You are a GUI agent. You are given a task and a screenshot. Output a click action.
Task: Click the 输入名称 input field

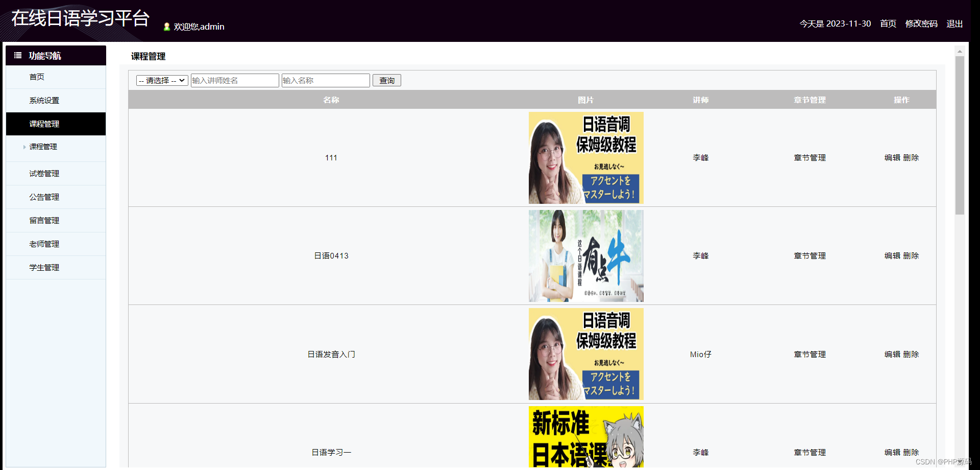tap(326, 80)
